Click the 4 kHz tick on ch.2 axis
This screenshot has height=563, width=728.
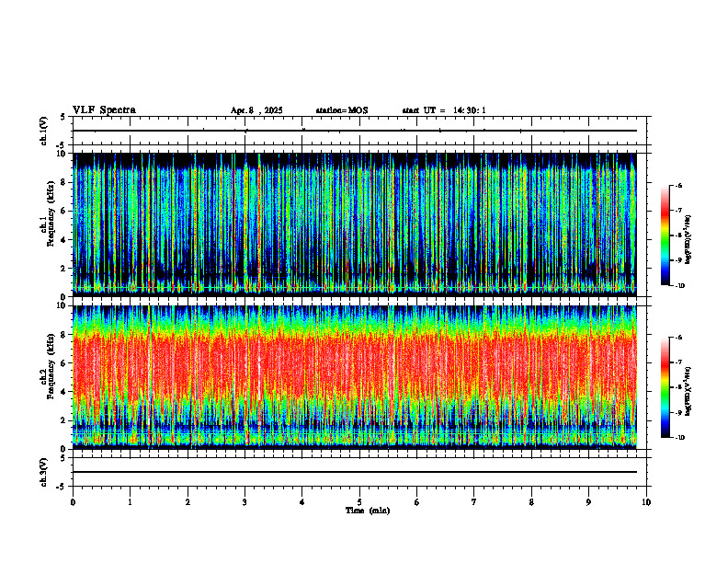[64, 392]
